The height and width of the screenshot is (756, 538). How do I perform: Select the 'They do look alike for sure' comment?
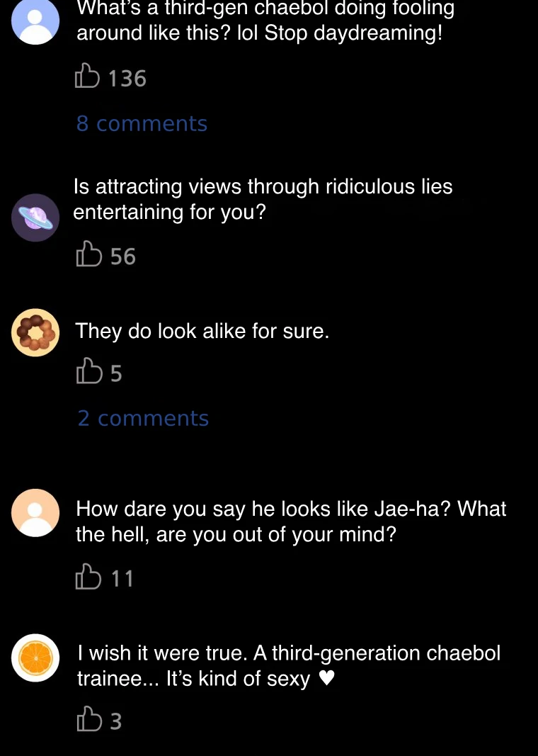[x=202, y=331]
